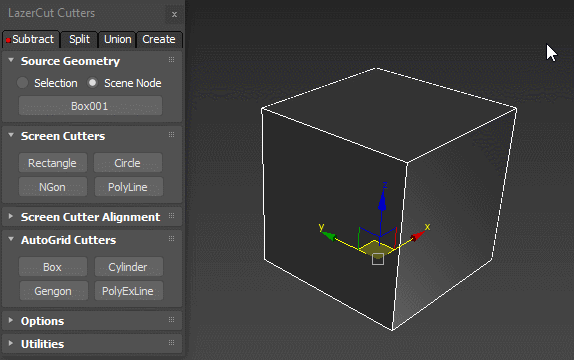The height and width of the screenshot is (360, 574).
Task: Pick the Gengon AutoGrid cutter
Action: [x=53, y=291]
